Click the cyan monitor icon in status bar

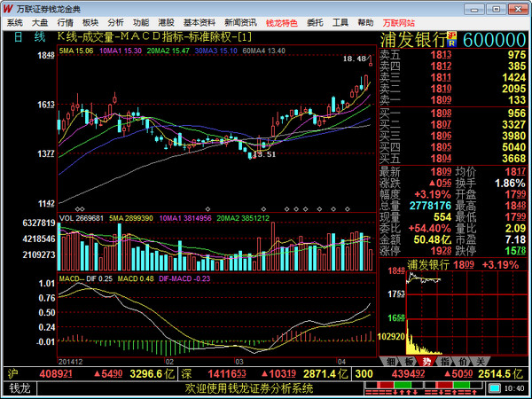tap(495, 387)
